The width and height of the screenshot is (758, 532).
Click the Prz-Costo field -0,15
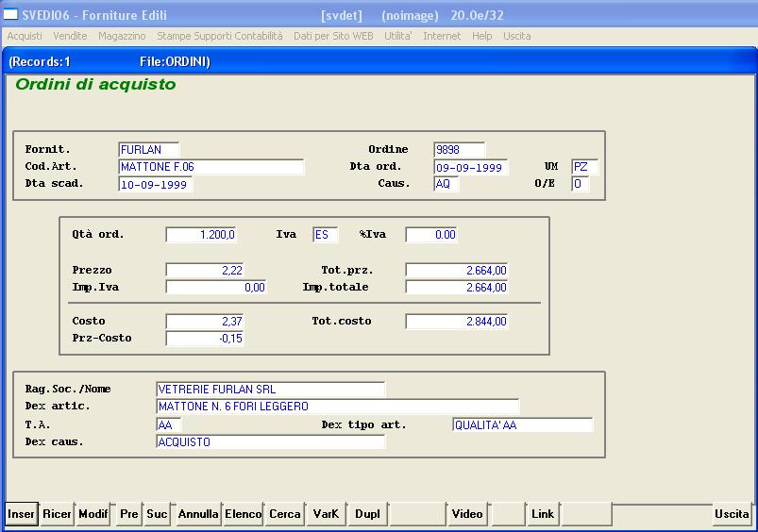click(x=205, y=339)
